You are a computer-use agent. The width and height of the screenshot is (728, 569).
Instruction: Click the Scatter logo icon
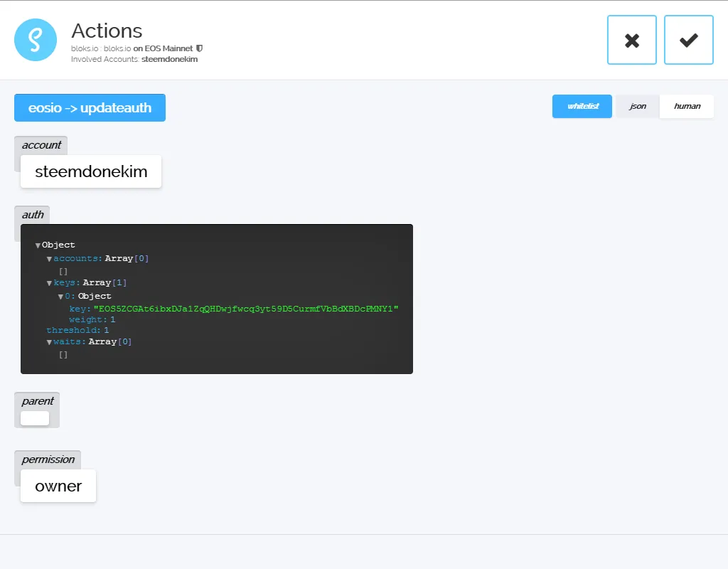(36, 40)
